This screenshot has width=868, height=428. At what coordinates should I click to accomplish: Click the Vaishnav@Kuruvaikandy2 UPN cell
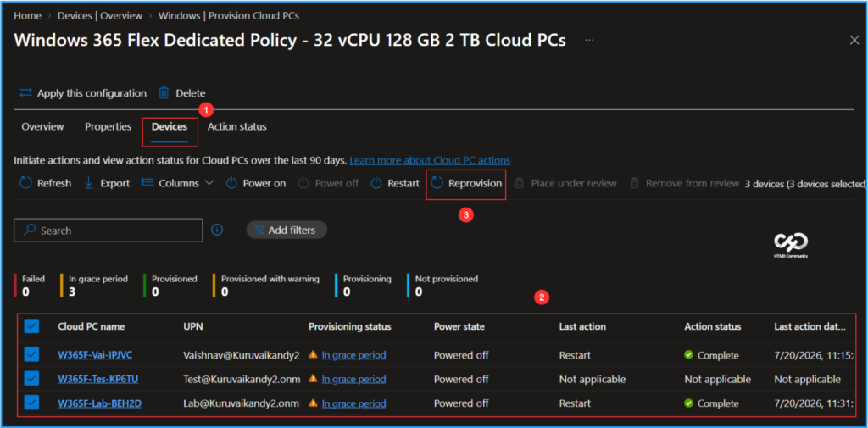tap(242, 355)
